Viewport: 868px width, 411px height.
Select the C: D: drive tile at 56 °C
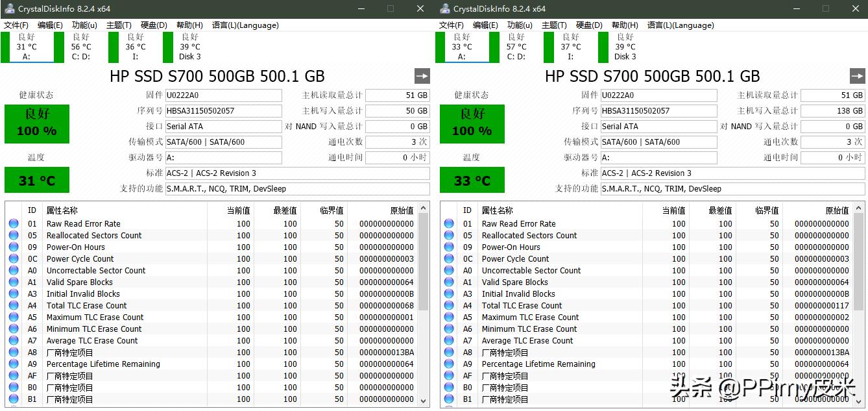[80, 47]
